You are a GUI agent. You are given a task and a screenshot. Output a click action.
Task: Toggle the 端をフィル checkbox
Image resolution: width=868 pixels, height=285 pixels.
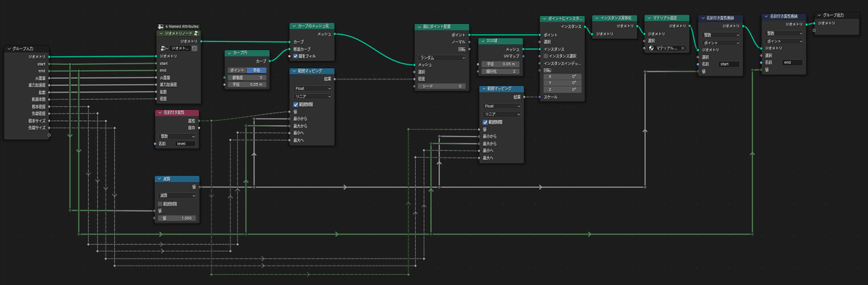(296, 56)
